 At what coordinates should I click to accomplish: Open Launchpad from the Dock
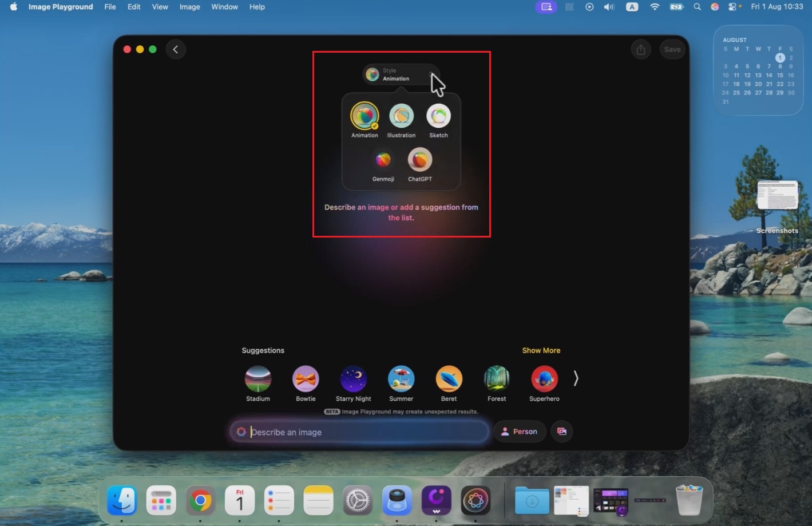pyautogui.click(x=161, y=501)
